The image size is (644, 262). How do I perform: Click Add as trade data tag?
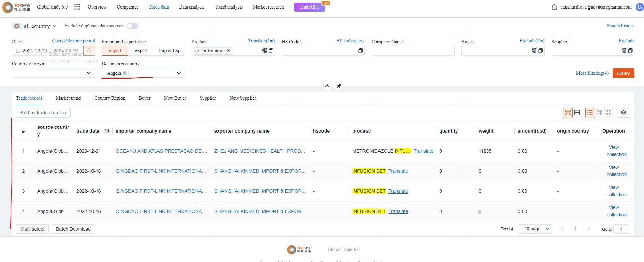(43, 113)
